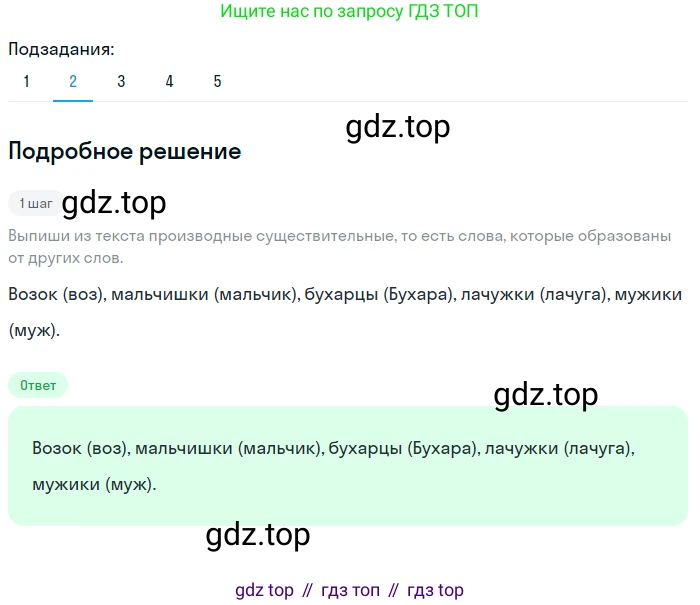Screen dimensions: 700x605
Task: Click the "1 шаг" step badge
Action: coord(34,204)
